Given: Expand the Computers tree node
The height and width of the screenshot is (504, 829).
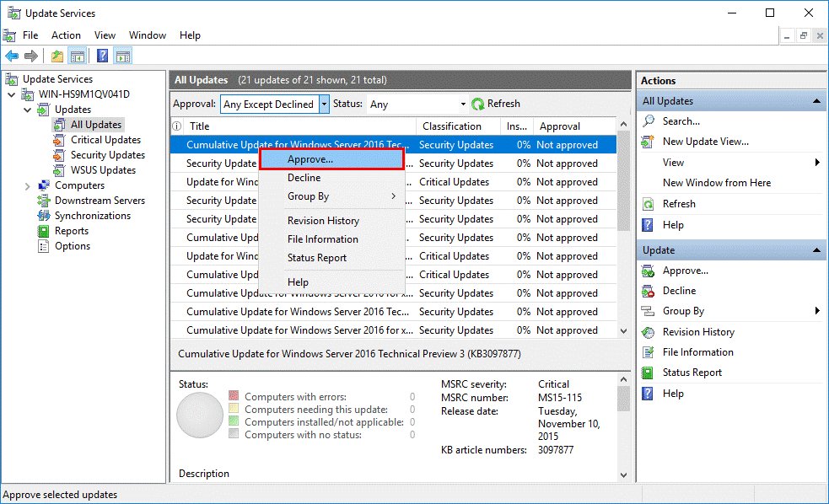Looking at the screenshot, I should click(28, 186).
